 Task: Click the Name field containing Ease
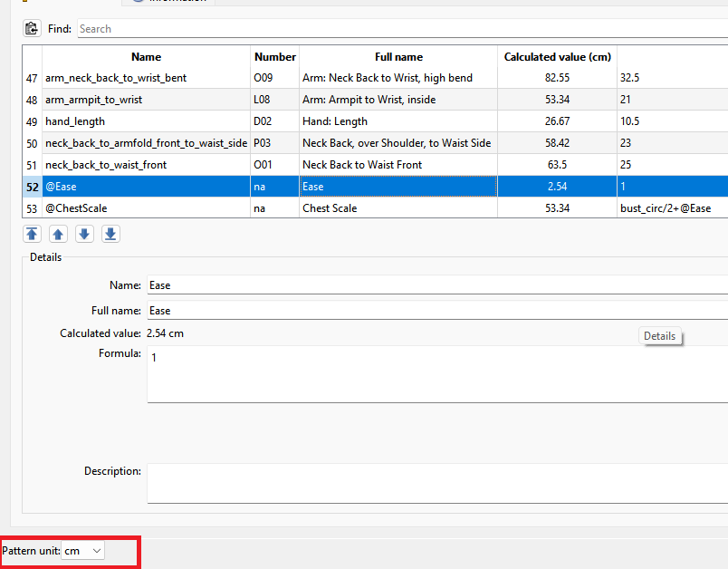pos(435,285)
